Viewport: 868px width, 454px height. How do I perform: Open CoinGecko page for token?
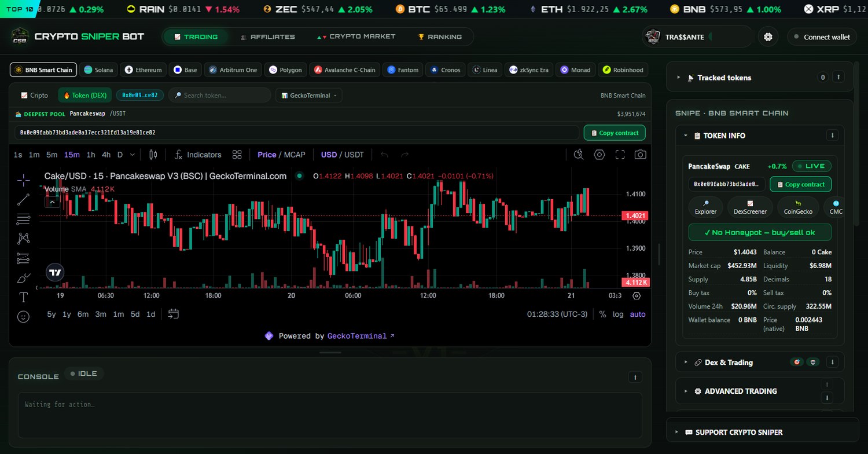(x=798, y=207)
